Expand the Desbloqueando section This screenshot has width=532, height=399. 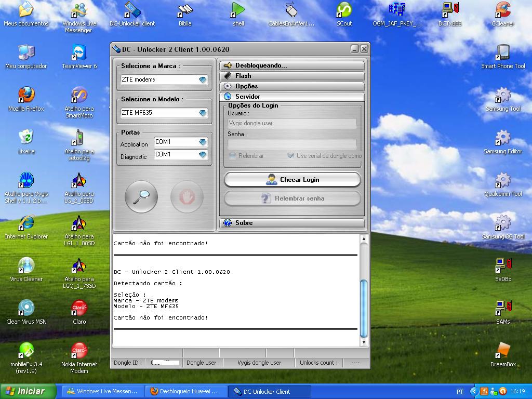292,65
